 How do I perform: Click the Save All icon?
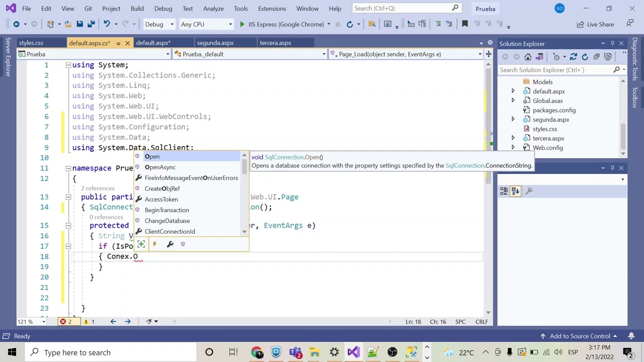[91, 24]
